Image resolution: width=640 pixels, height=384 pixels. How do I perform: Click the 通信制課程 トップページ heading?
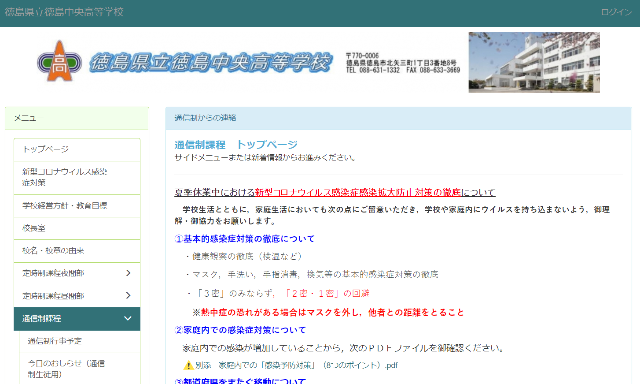click(x=236, y=144)
